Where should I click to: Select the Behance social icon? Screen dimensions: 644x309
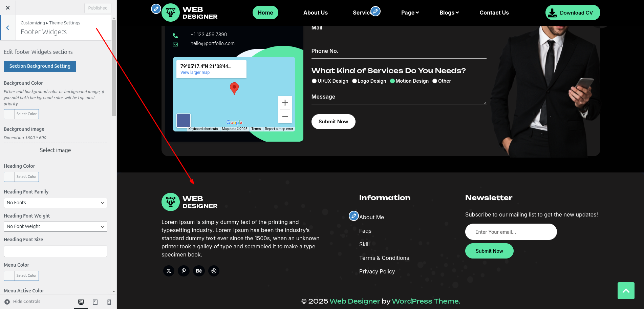click(199, 271)
